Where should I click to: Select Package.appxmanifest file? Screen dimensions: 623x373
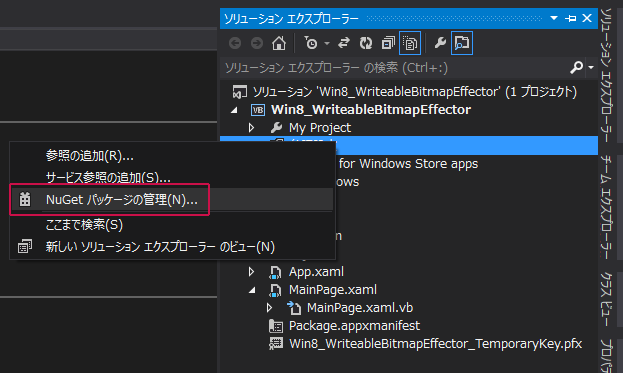pos(354,326)
